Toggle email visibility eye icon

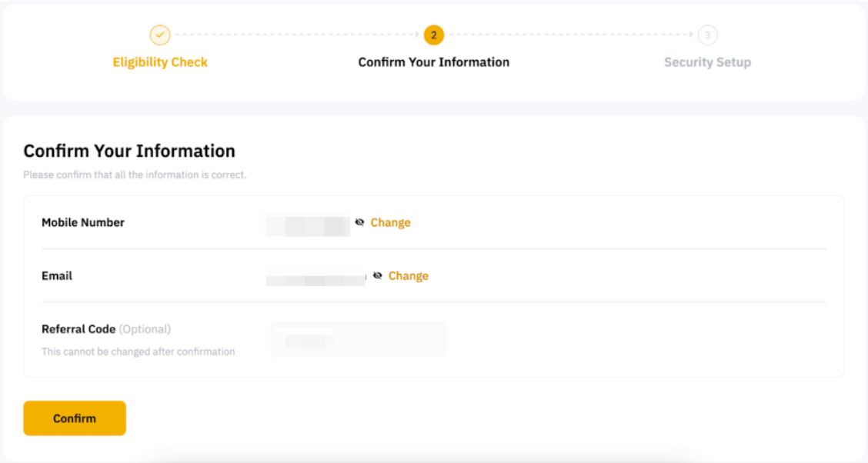tap(377, 275)
